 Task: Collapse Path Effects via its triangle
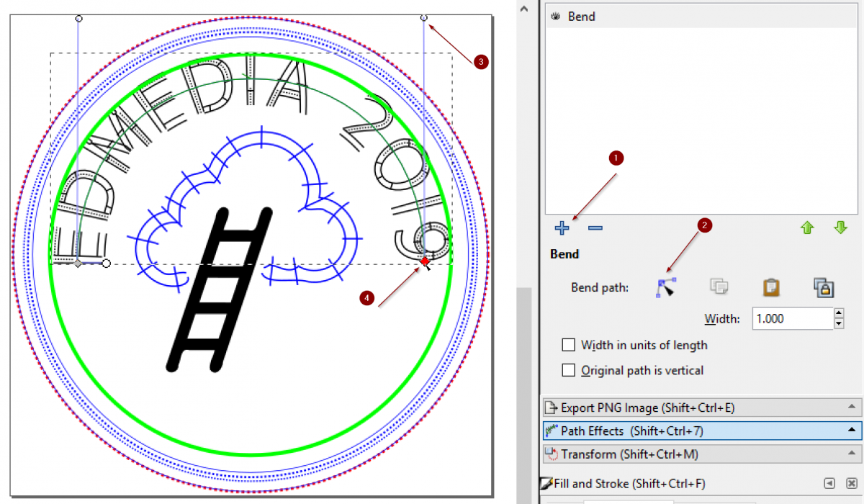point(852,431)
